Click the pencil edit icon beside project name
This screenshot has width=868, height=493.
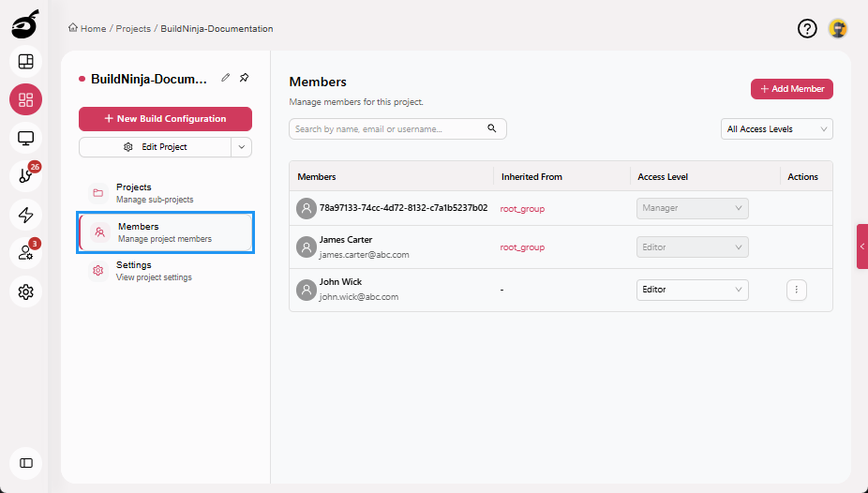pos(225,78)
